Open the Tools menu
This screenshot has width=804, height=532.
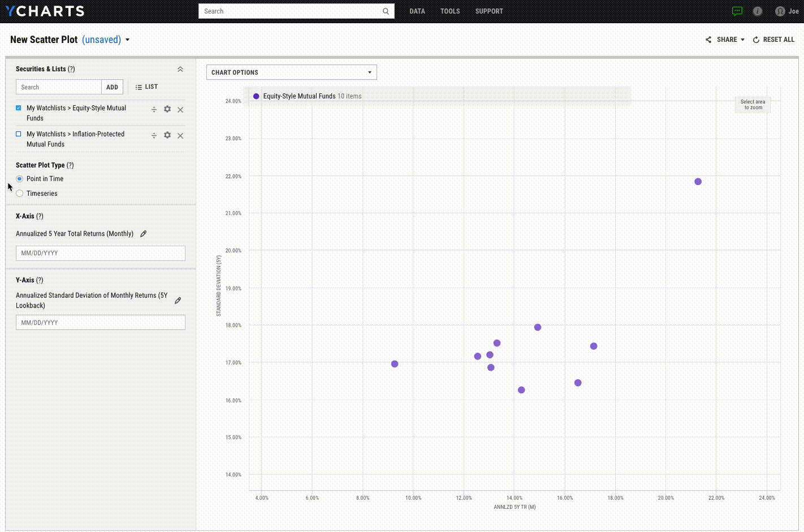tap(450, 11)
